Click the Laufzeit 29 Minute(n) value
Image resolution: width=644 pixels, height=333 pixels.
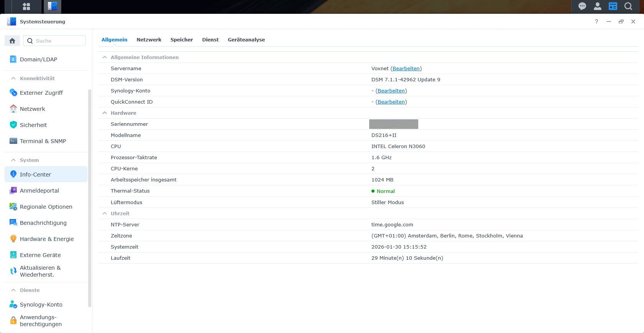pyautogui.click(x=407, y=258)
